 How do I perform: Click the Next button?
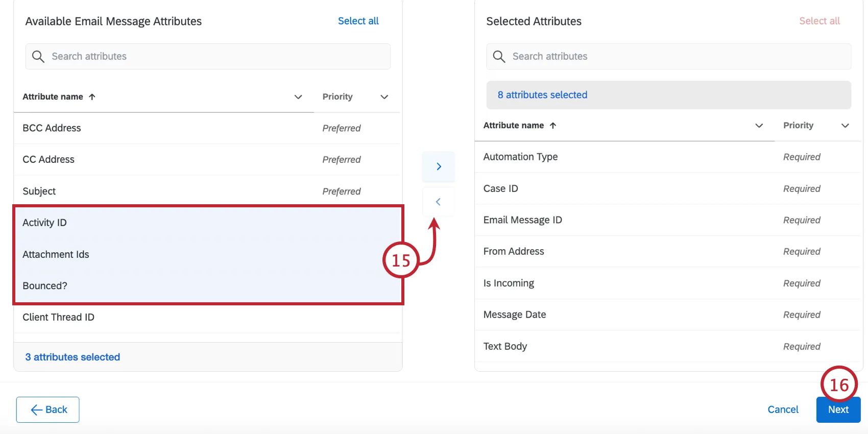click(838, 409)
